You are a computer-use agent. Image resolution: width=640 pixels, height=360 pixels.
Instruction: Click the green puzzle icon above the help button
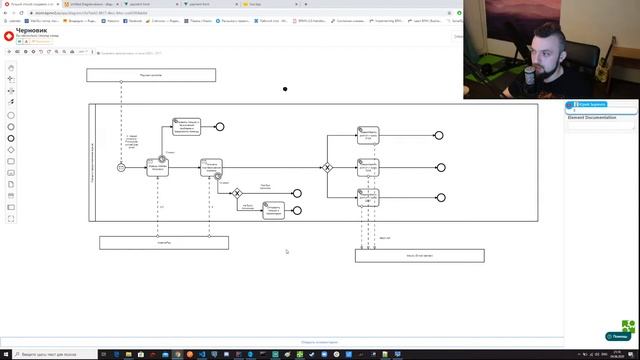(x=628, y=326)
